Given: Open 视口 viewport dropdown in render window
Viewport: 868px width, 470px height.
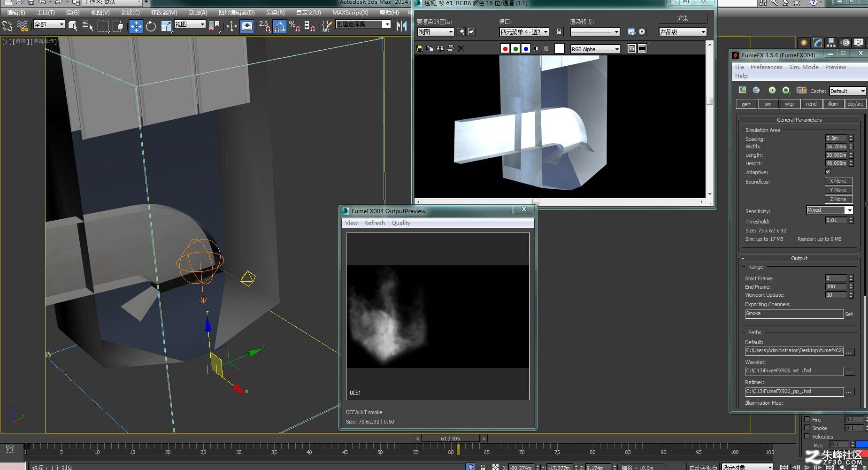Looking at the screenshot, I should [x=524, y=31].
